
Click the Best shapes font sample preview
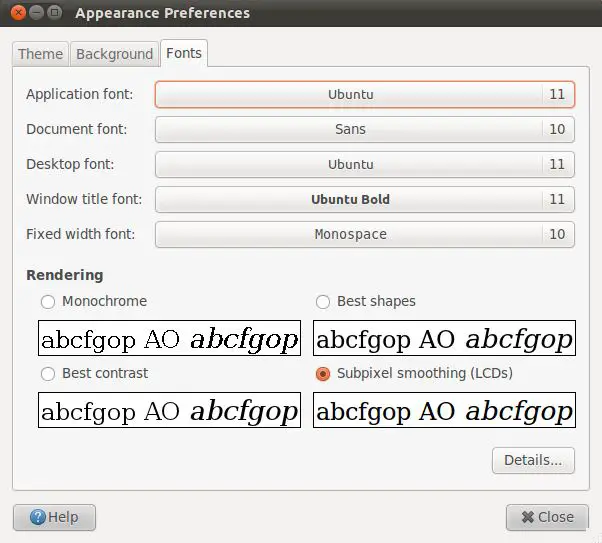pos(444,339)
